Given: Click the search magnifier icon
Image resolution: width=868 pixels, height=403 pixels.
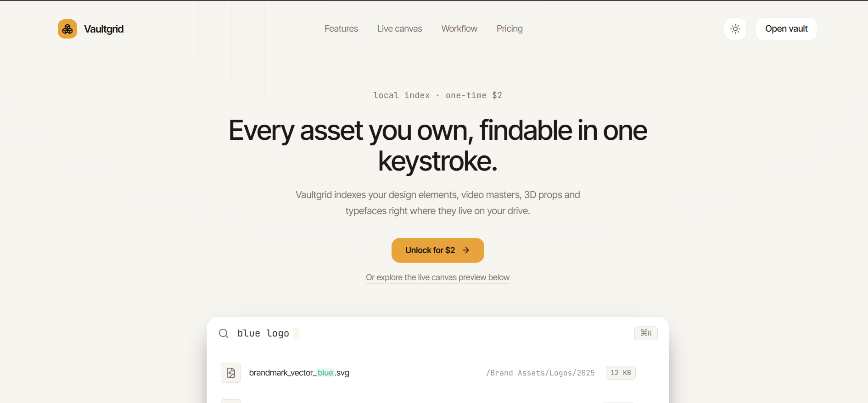Looking at the screenshot, I should pos(224,333).
